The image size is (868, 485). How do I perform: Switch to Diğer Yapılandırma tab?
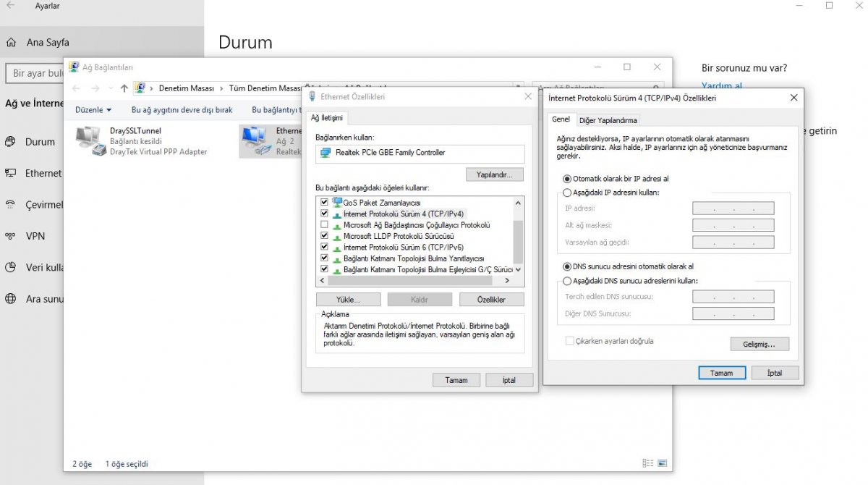pos(608,120)
